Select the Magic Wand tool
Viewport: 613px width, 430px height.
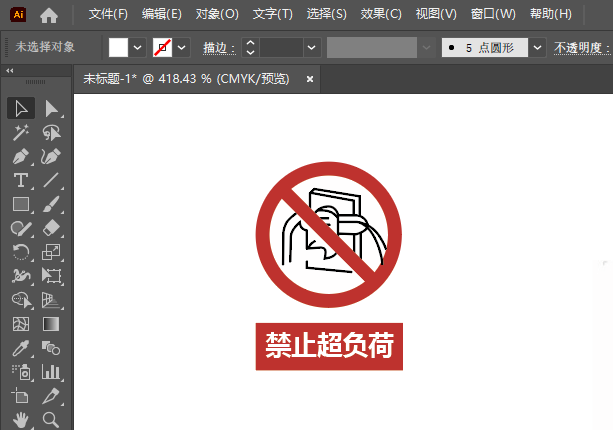21,133
